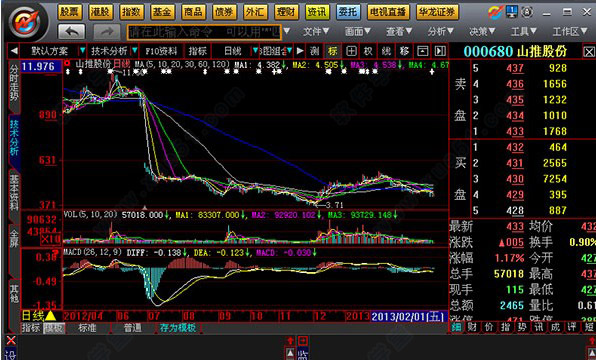Image resolution: width=596 pixels, height=360 pixels.
Task: Collapse the quote side panel icon
Action: coord(440,51)
